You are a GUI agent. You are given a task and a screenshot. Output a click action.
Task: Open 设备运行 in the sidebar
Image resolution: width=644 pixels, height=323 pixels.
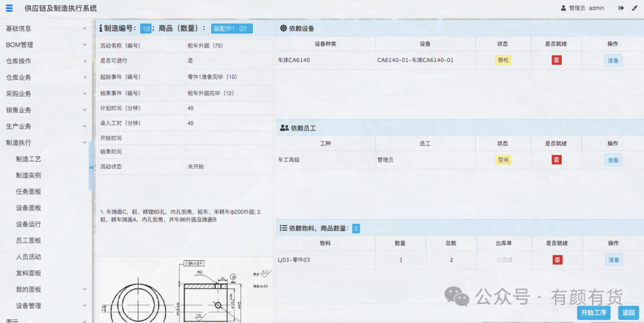point(29,224)
